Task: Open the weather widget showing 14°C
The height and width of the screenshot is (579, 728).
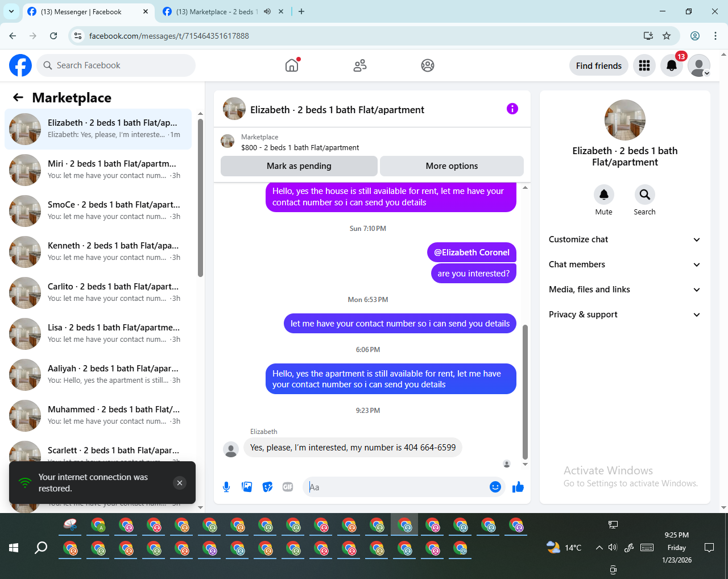Action: point(564,548)
